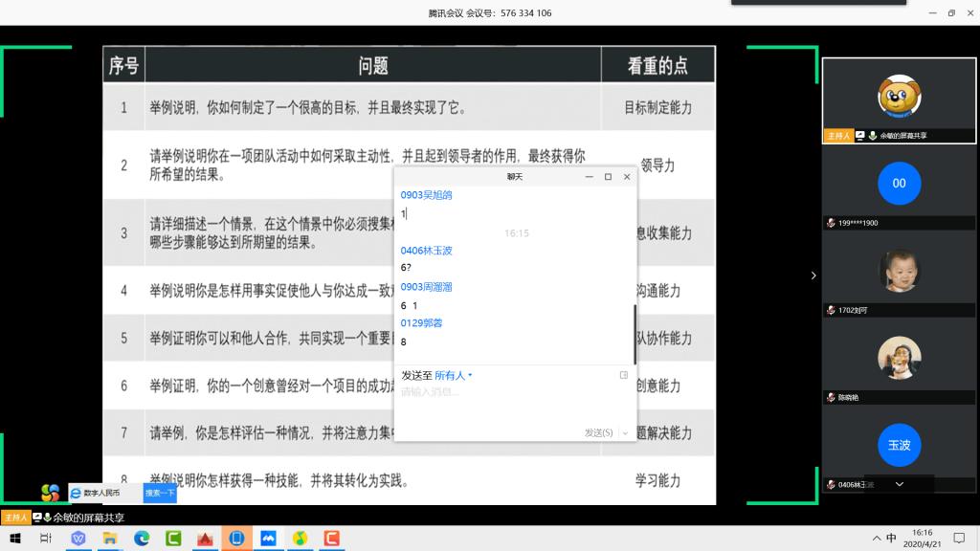
Task: Collapse the participant video sidebar arrow
Action: click(813, 275)
